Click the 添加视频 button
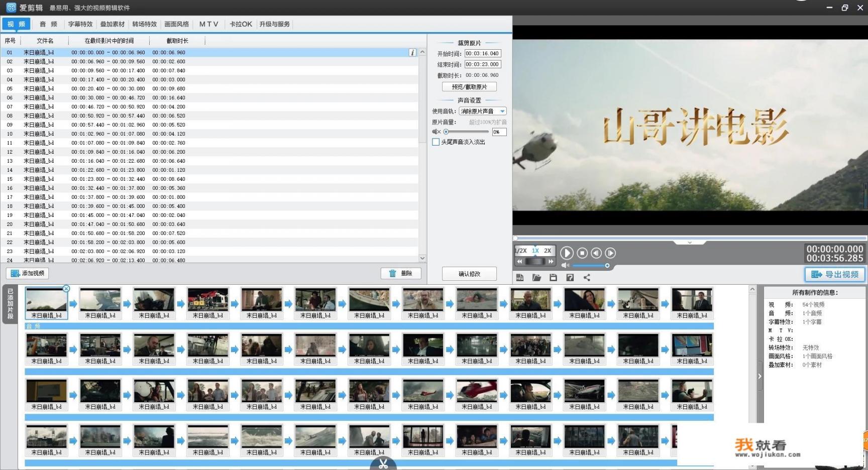Screen dimensions: 868x470 tap(28, 273)
